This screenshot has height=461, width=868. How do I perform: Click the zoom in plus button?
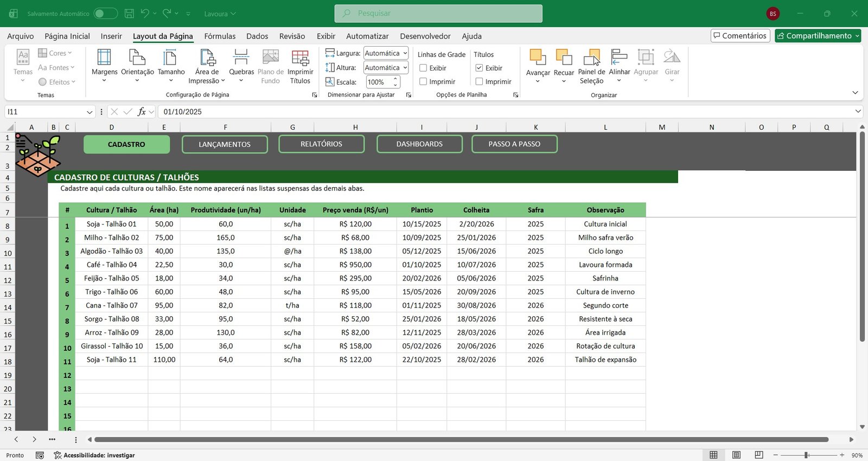[842, 455]
